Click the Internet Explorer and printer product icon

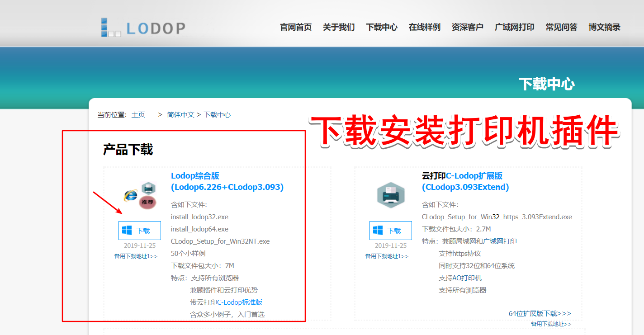(140, 195)
